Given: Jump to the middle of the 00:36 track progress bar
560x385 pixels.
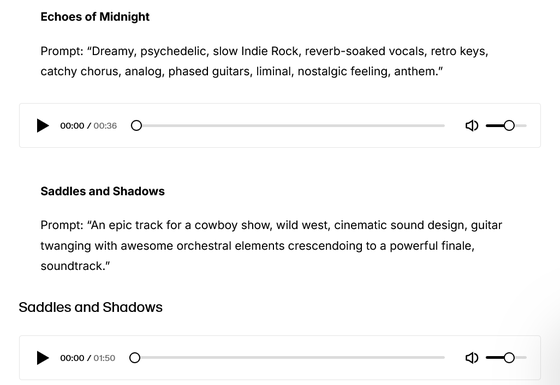Looking at the screenshot, I should (288, 126).
